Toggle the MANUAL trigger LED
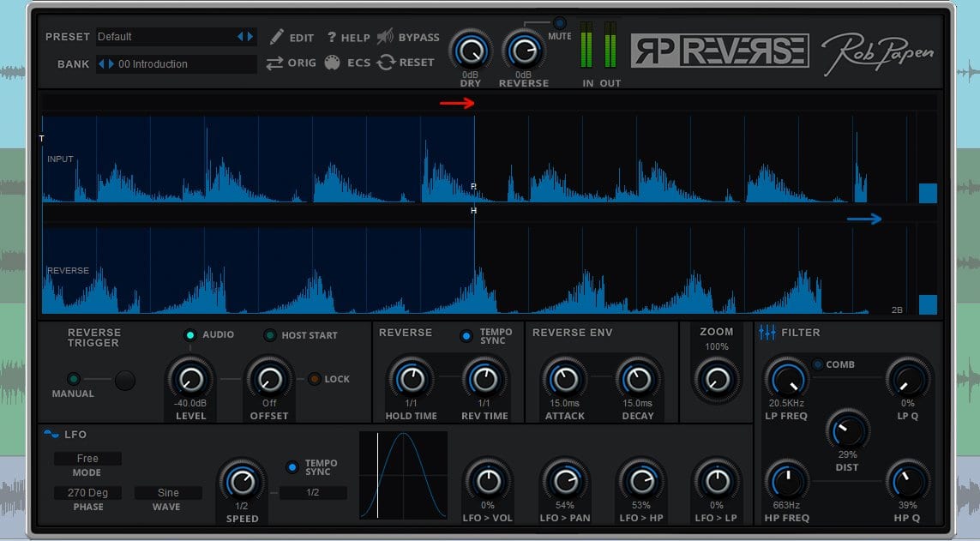The width and height of the screenshot is (980, 541). [x=73, y=379]
